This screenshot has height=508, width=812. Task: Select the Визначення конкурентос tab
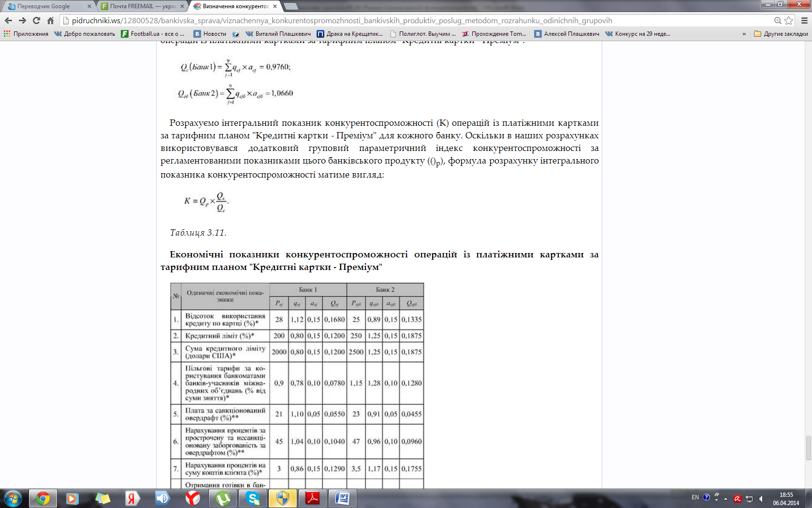[233, 6]
